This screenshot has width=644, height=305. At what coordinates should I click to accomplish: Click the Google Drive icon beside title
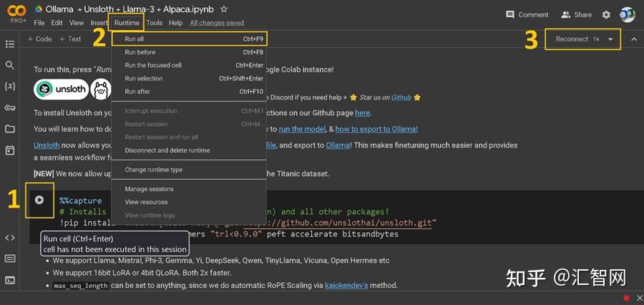click(x=39, y=9)
